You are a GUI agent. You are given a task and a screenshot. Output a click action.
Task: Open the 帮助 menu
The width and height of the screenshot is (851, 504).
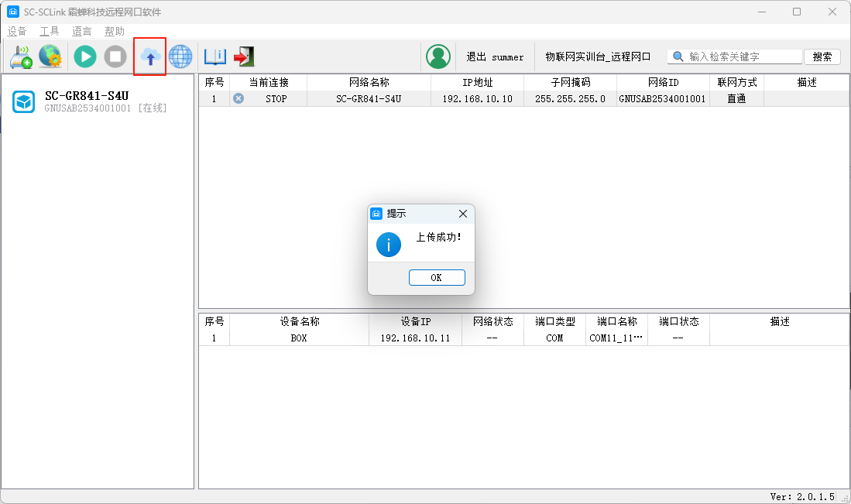115,31
